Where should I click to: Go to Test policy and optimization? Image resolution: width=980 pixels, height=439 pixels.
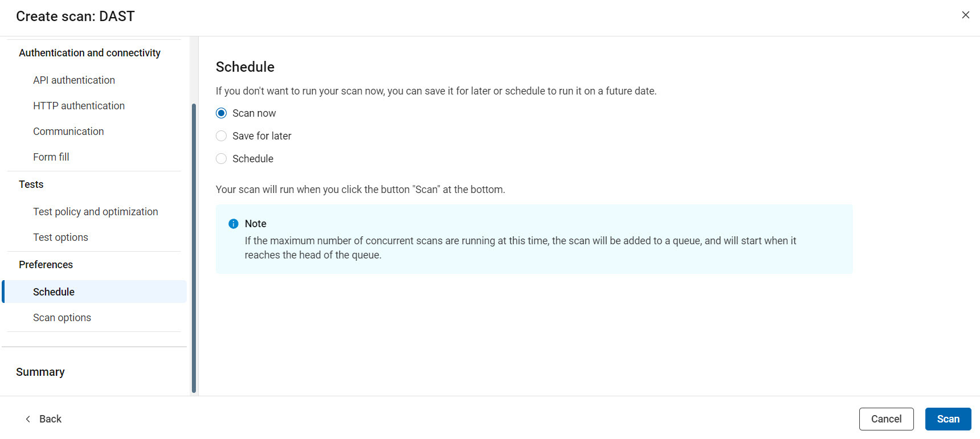pyautogui.click(x=95, y=211)
